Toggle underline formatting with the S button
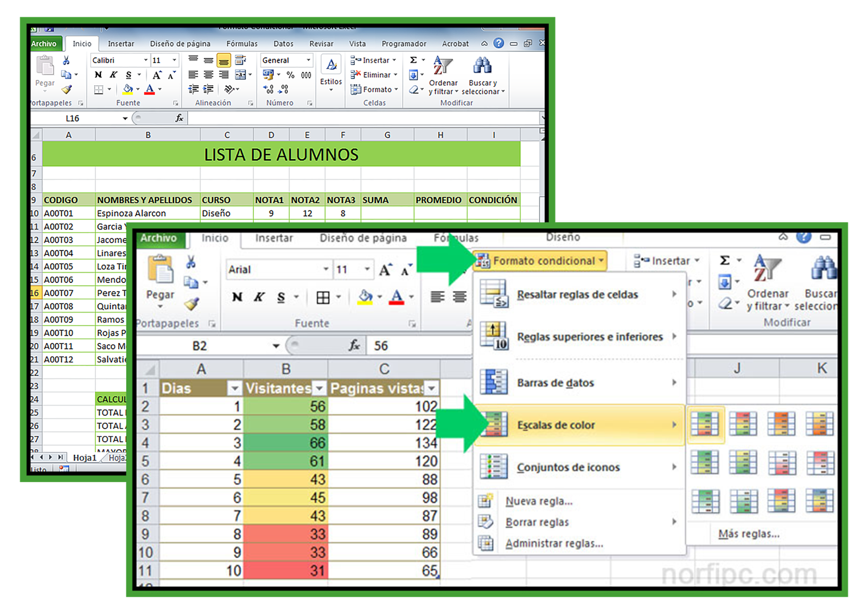 281,297
